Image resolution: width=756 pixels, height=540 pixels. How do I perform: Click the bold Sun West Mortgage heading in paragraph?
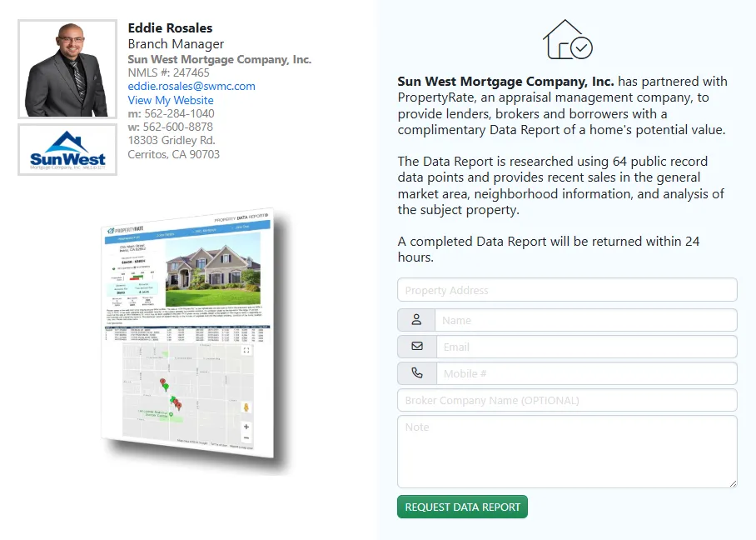pos(505,82)
